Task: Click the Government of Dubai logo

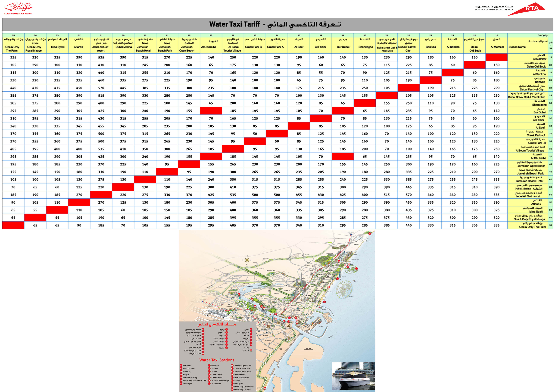Action: [18, 8]
